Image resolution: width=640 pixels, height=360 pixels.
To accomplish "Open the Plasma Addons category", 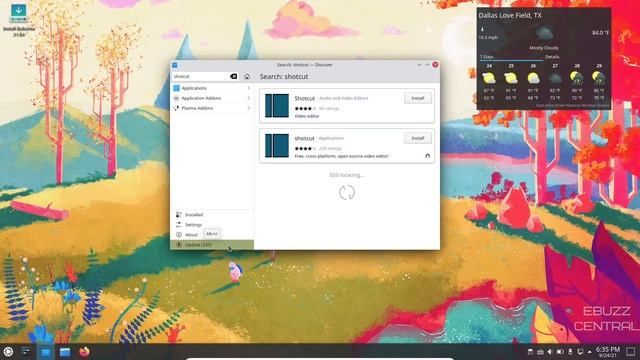I will (212, 108).
